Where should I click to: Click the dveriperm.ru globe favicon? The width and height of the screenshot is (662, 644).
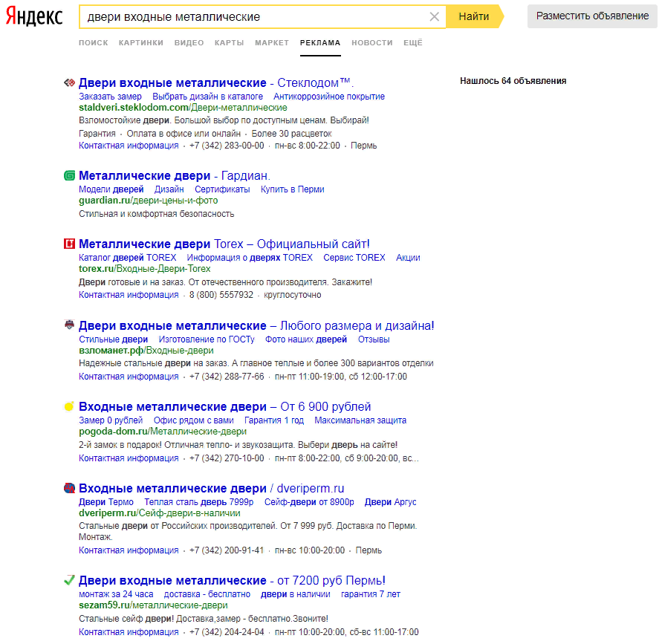click(69, 488)
